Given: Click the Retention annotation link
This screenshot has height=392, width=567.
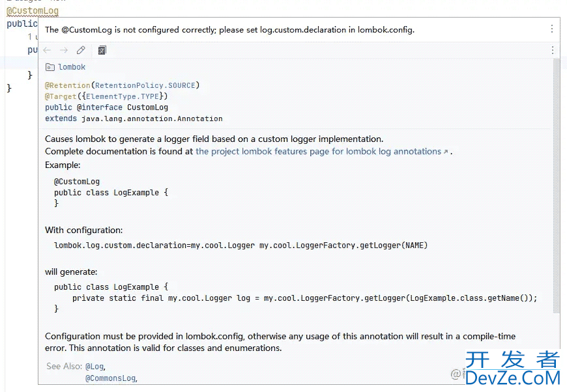Looking at the screenshot, I should 68,85.
